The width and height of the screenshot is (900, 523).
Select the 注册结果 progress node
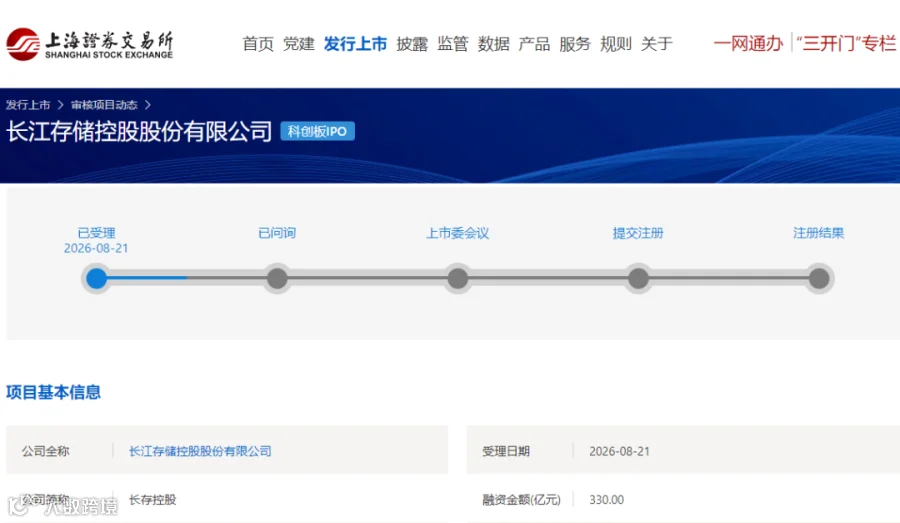pyautogui.click(x=819, y=278)
